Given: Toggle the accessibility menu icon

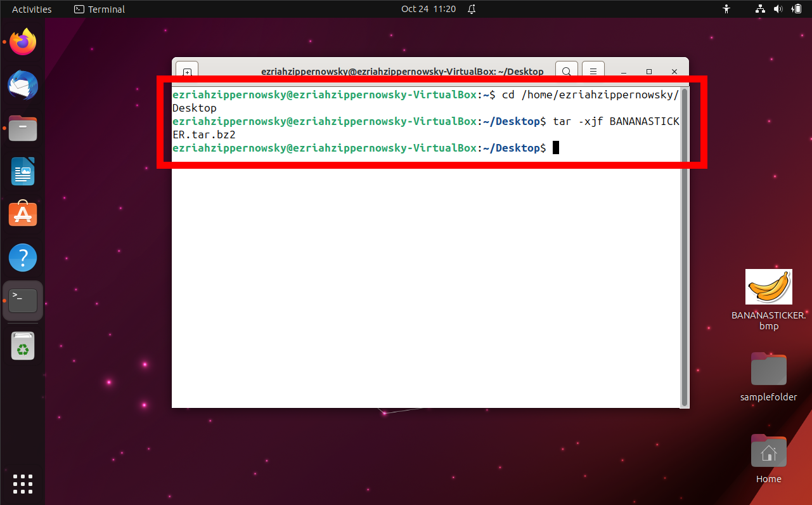Looking at the screenshot, I should coord(726,9).
